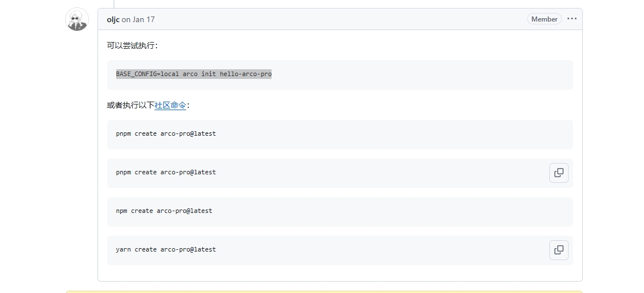Screen dimensions: 644x293
Task: Click the '可以尝试执行' paragraph text
Action: pyautogui.click(x=131, y=45)
